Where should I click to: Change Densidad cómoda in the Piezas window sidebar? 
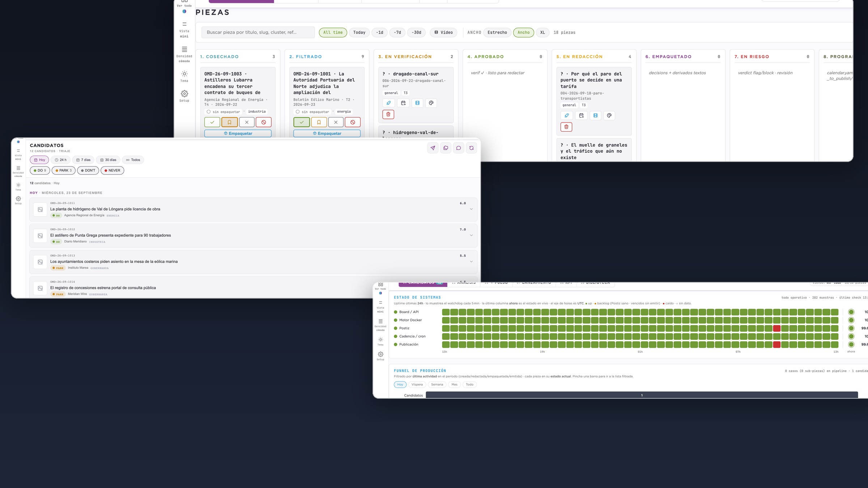[184, 54]
